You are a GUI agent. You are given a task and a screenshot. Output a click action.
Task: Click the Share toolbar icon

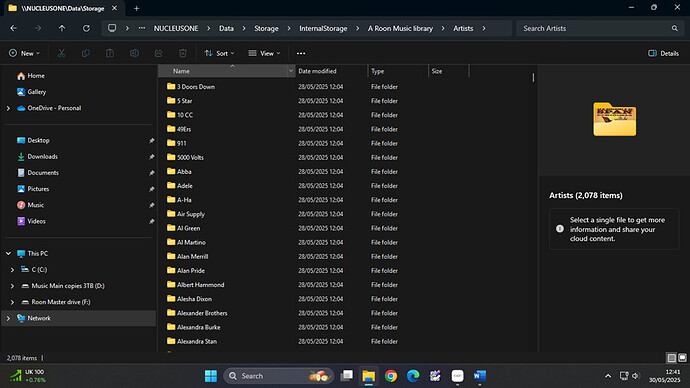point(158,53)
